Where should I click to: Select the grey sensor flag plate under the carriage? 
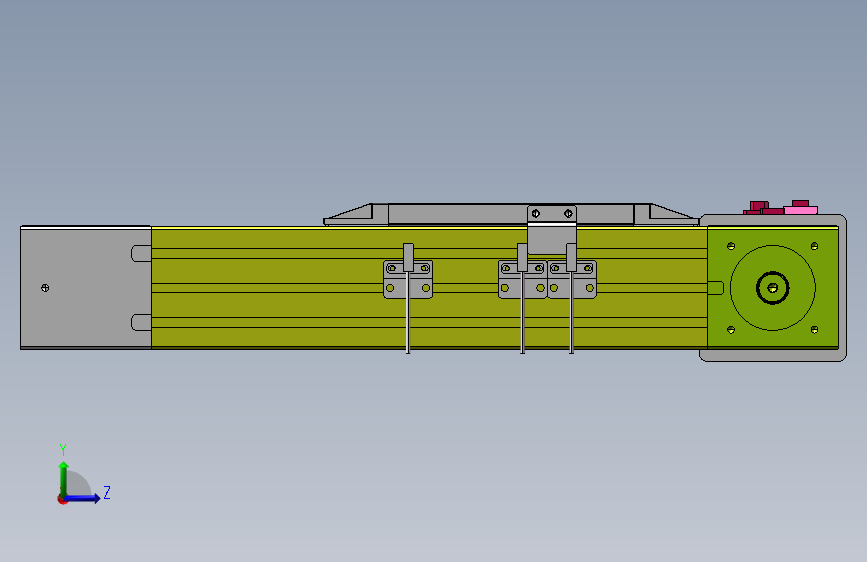pos(551,239)
